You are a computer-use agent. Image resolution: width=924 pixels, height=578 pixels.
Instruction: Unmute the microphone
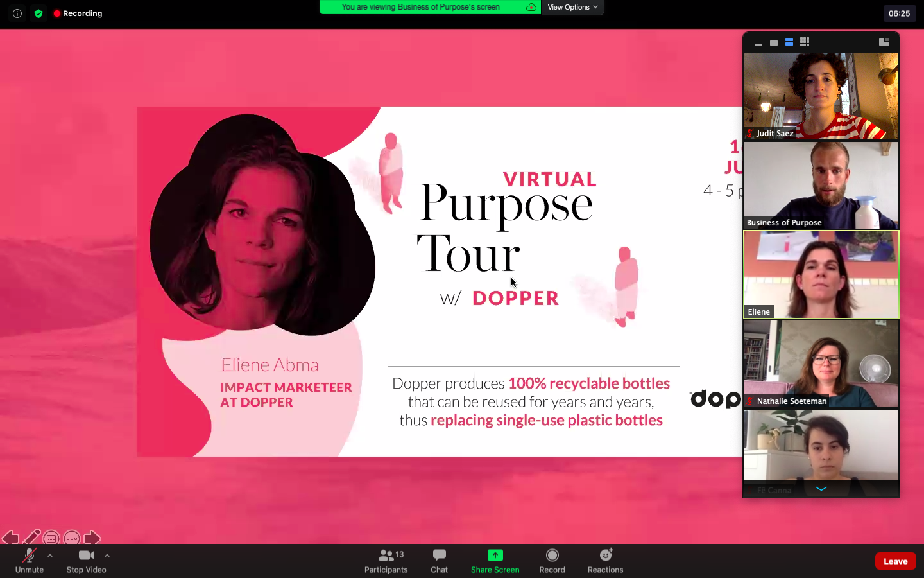pyautogui.click(x=30, y=561)
